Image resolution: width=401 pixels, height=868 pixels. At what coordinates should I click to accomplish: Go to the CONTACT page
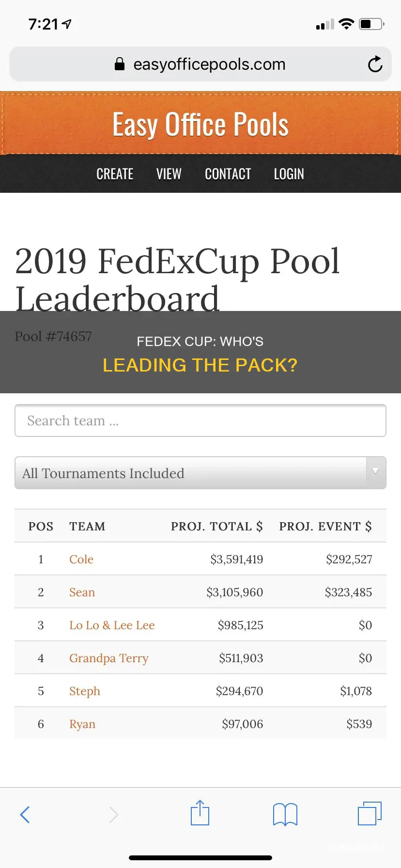[228, 174]
